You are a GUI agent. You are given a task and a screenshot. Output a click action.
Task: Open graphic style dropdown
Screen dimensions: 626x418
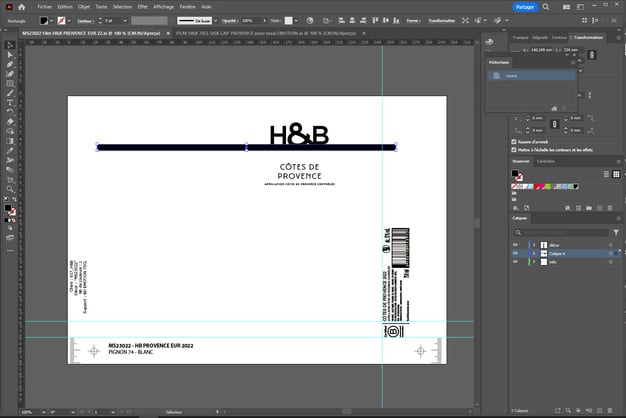point(296,21)
